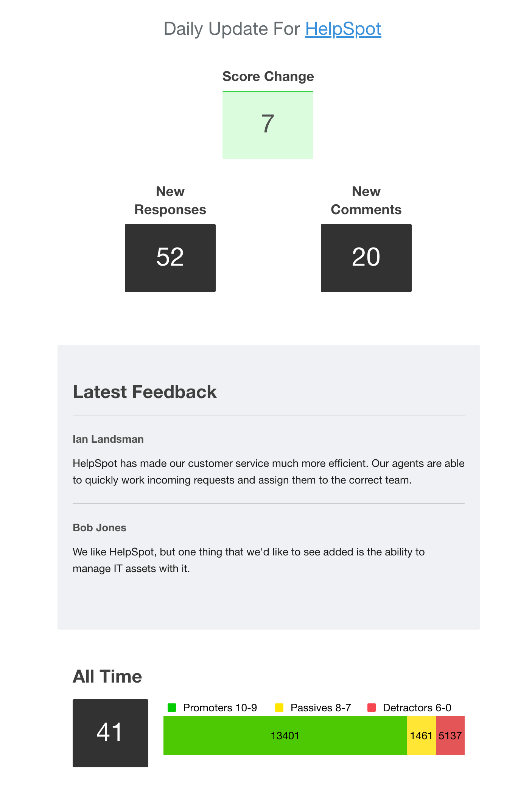The image size is (532, 787).
Task: Select the yellow passives bar segment showing 1461
Action: pos(421,736)
